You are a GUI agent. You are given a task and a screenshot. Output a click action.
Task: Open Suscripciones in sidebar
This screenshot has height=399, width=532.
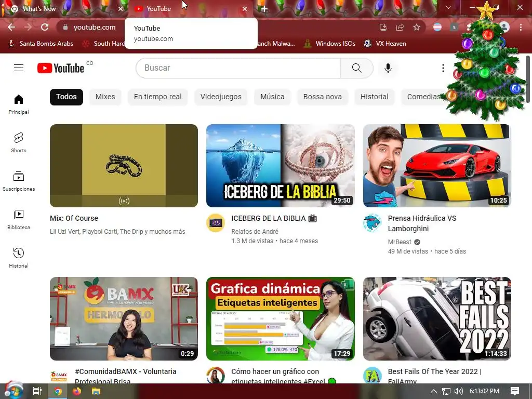19,181
